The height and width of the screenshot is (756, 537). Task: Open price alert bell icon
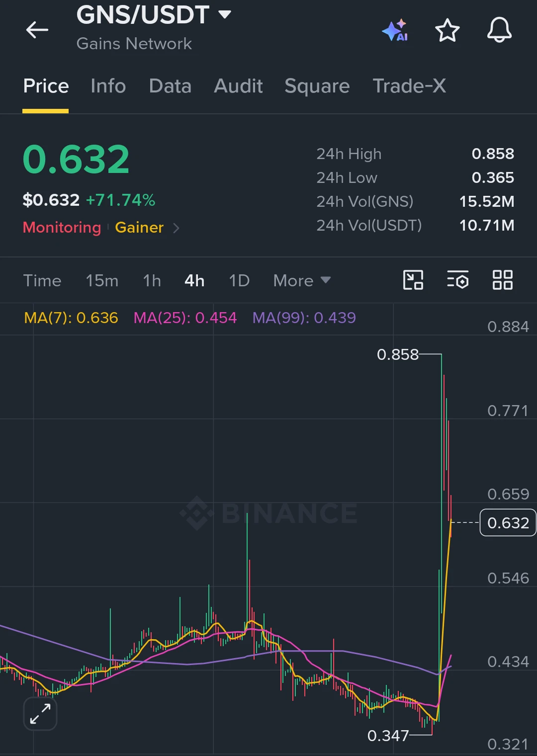click(x=499, y=30)
